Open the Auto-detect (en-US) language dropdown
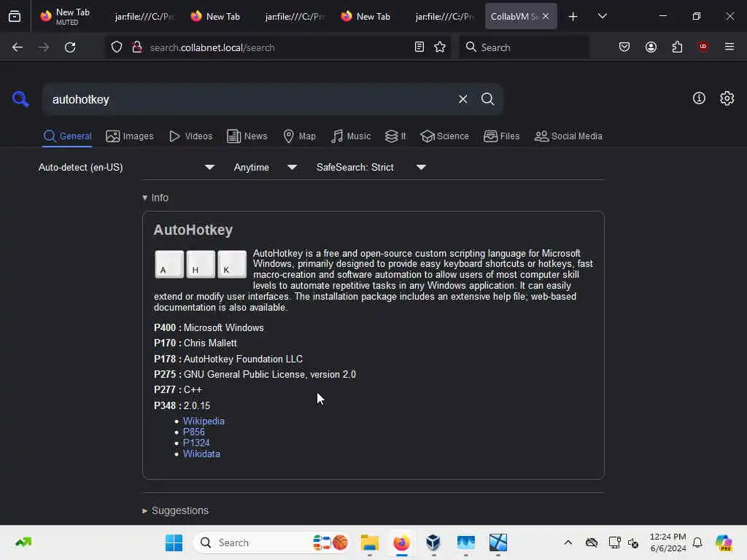 pyautogui.click(x=126, y=168)
